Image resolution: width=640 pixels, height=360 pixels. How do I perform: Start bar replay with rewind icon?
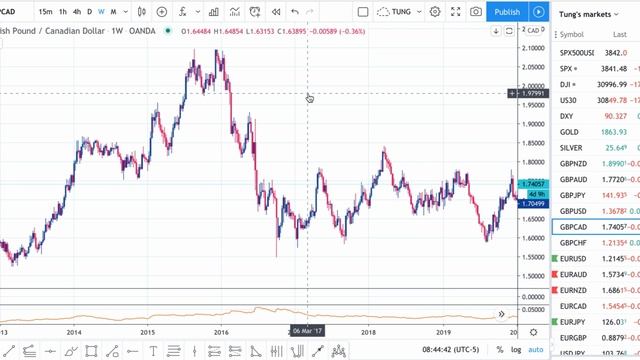point(276,12)
